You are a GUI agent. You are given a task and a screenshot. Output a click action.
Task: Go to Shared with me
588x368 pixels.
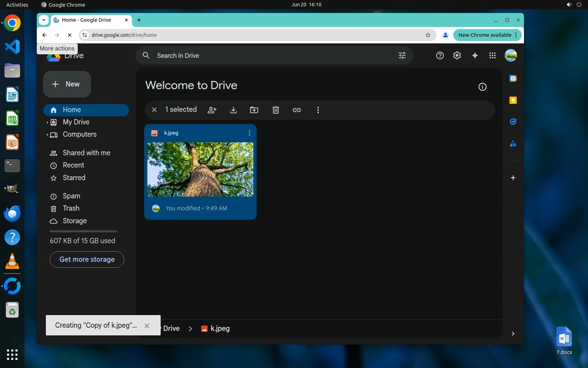pyautogui.click(x=86, y=153)
